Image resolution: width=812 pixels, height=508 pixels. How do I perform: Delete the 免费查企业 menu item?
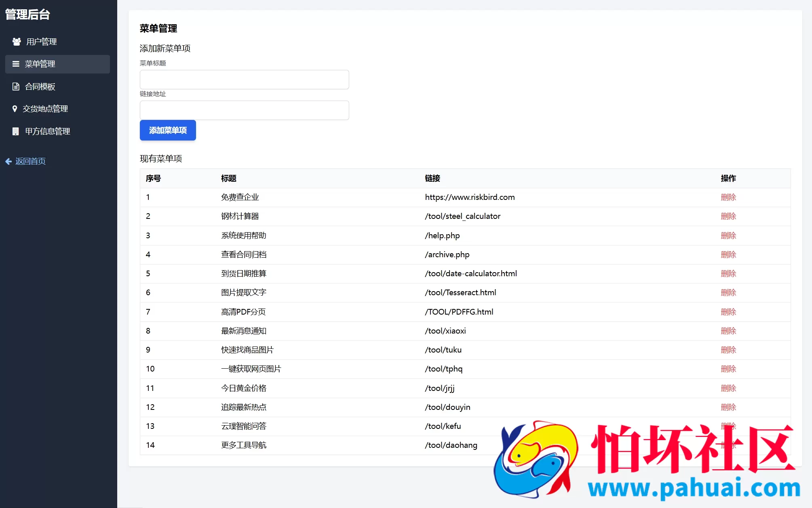pos(728,197)
